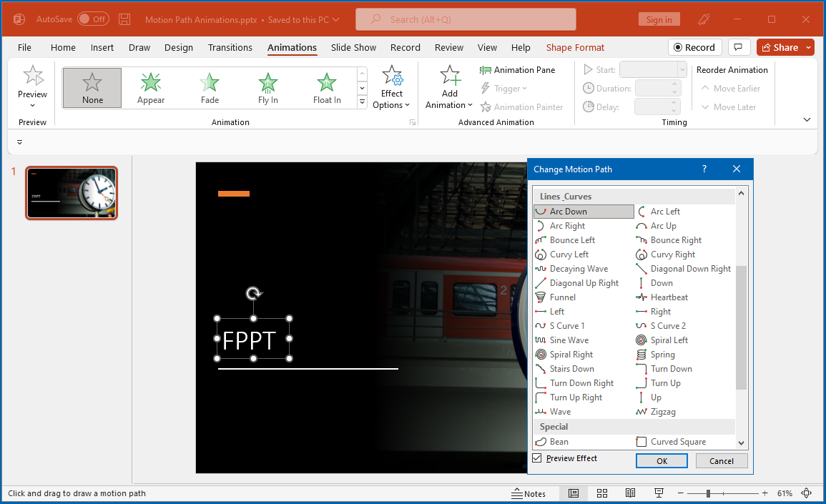Cancel the Change Motion Path dialog
The width and height of the screenshot is (826, 504).
click(x=721, y=461)
